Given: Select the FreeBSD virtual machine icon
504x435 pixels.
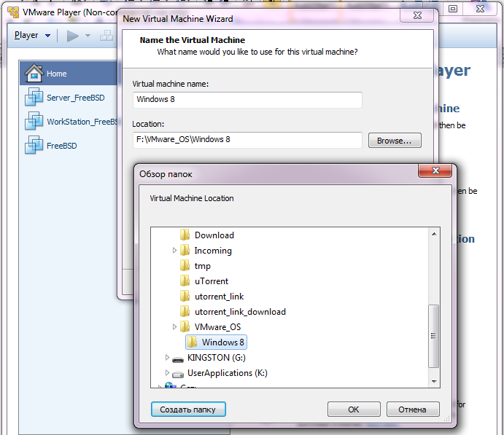Looking at the screenshot, I should coord(34,145).
